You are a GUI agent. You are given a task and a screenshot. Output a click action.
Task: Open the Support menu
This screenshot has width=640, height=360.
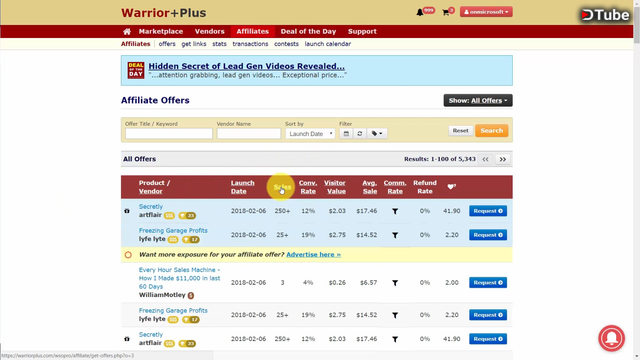(362, 31)
